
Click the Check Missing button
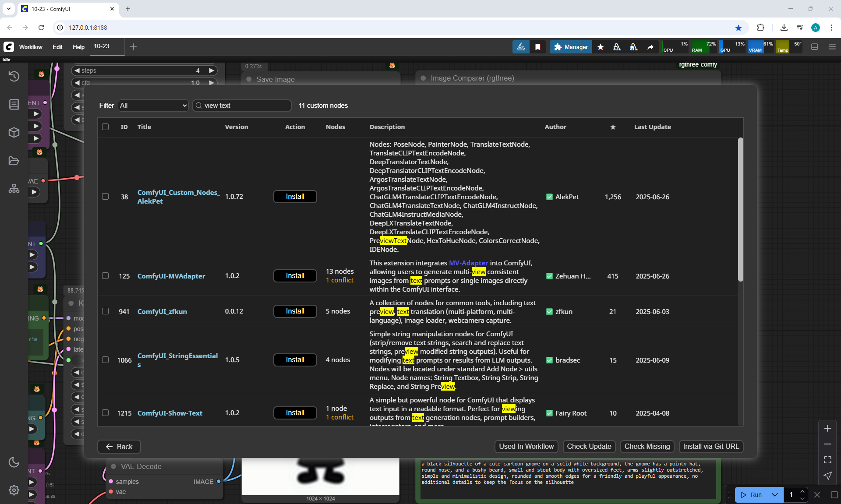[x=647, y=446]
